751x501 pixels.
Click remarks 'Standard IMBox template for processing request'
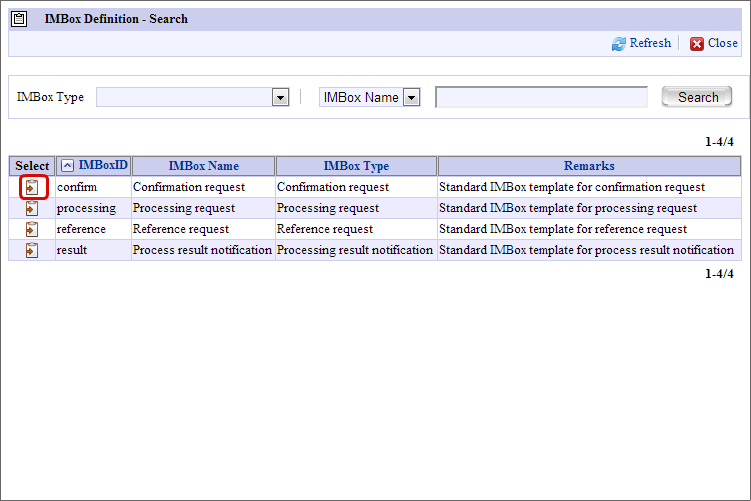589,208
